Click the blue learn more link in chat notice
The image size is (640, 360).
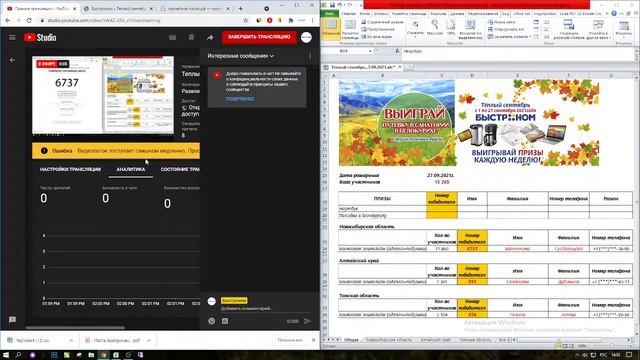click(x=240, y=99)
